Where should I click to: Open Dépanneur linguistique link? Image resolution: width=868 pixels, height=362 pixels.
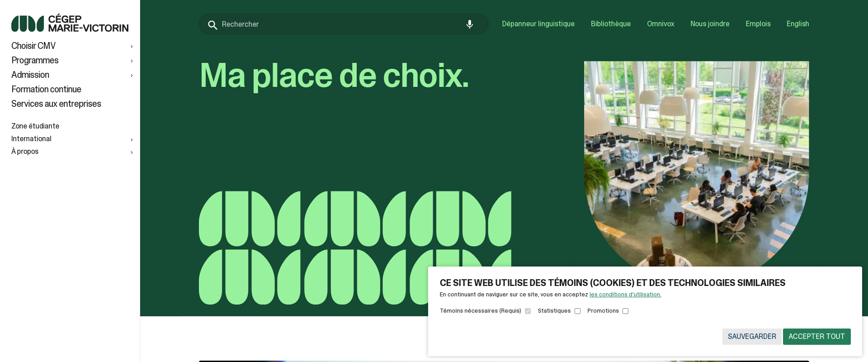[x=538, y=24]
